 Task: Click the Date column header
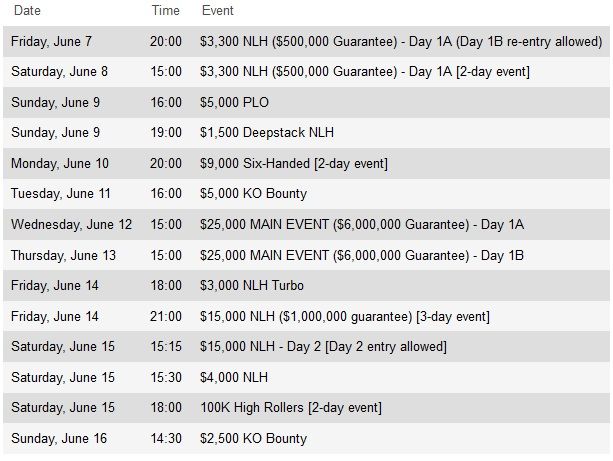[27, 11]
